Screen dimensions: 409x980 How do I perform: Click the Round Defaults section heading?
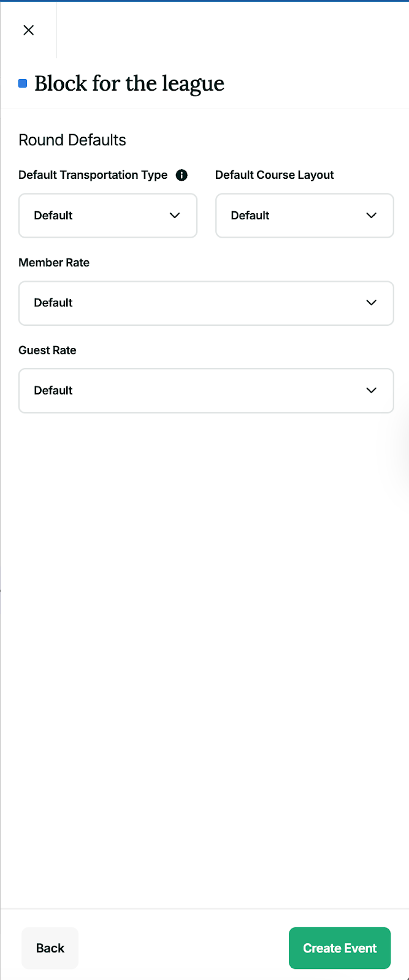coord(72,140)
